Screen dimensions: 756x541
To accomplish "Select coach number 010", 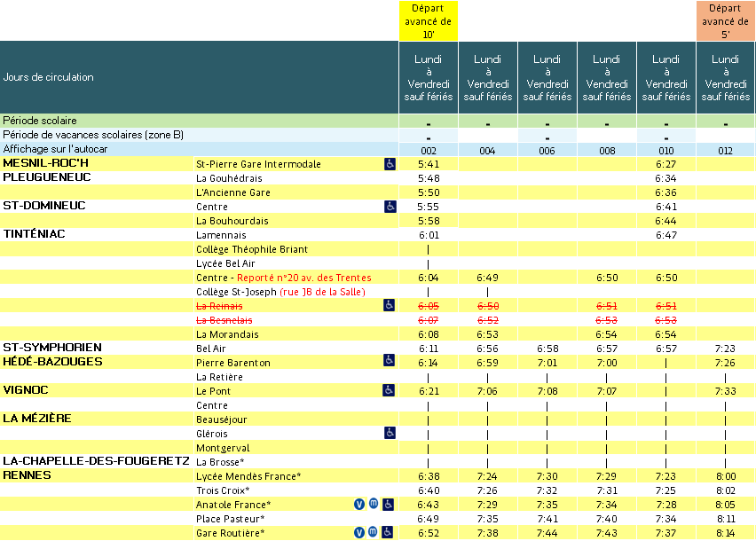I will (x=665, y=151).
